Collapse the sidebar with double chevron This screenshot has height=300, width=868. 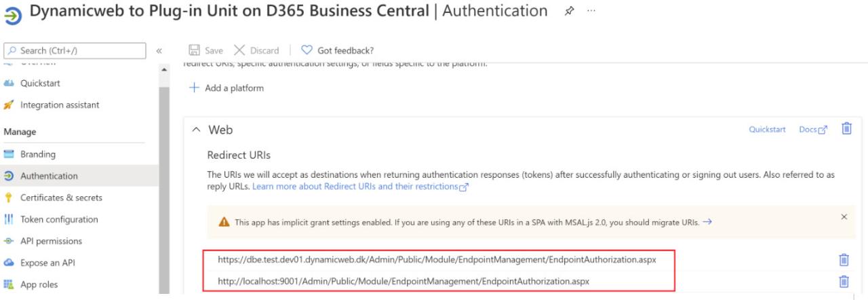tap(159, 51)
